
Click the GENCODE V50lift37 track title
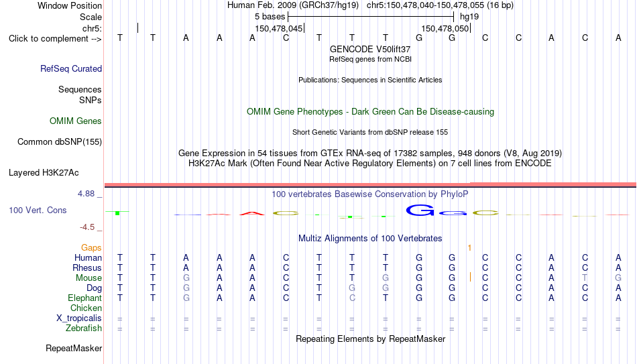coord(370,49)
